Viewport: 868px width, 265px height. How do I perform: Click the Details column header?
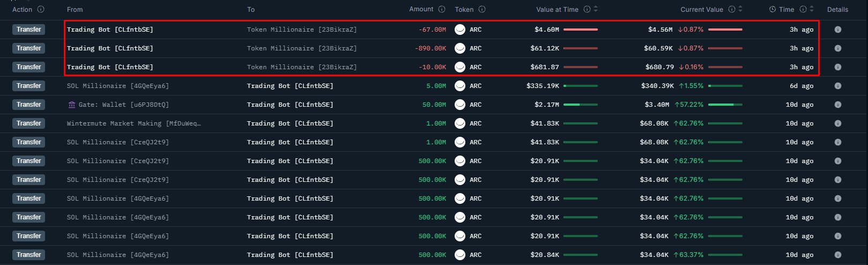coord(837,10)
